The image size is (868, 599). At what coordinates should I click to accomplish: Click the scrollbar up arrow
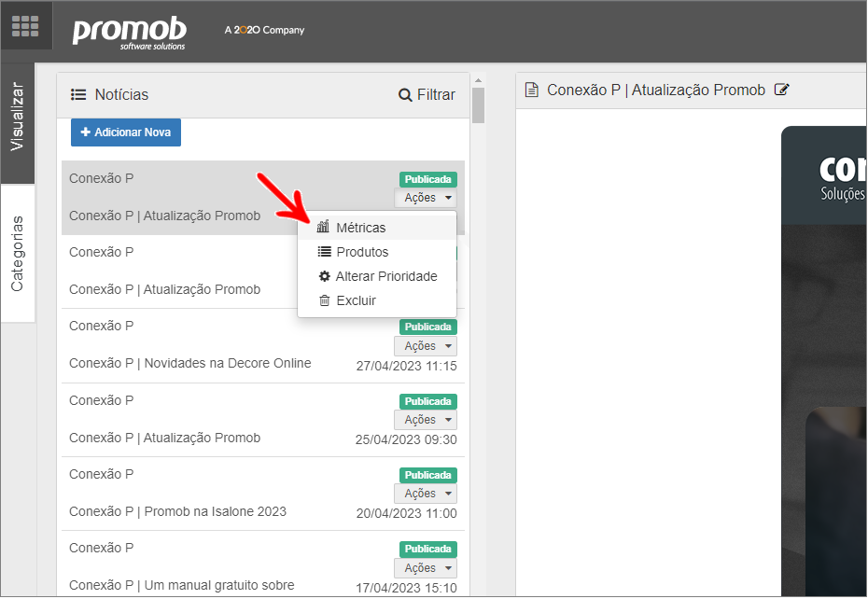[x=479, y=81]
